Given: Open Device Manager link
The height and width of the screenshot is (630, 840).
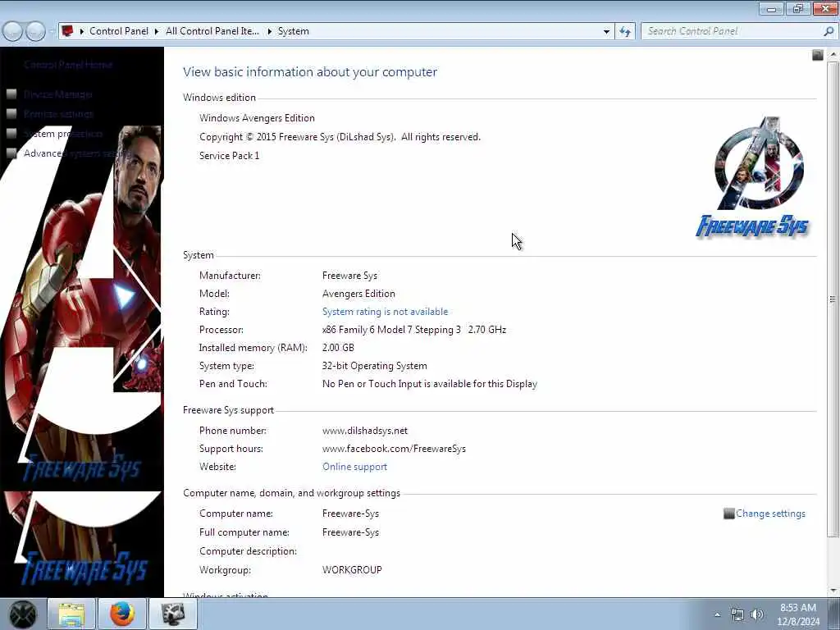Looking at the screenshot, I should [x=58, y=94].
